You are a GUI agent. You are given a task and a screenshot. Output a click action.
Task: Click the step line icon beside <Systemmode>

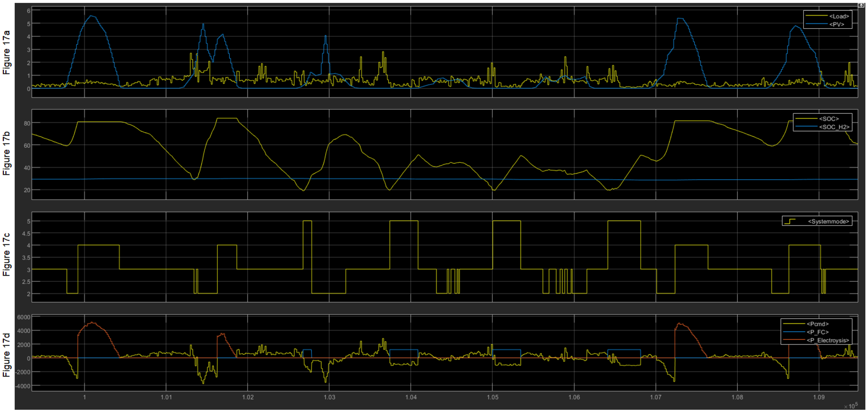click(x=790, y=221)
